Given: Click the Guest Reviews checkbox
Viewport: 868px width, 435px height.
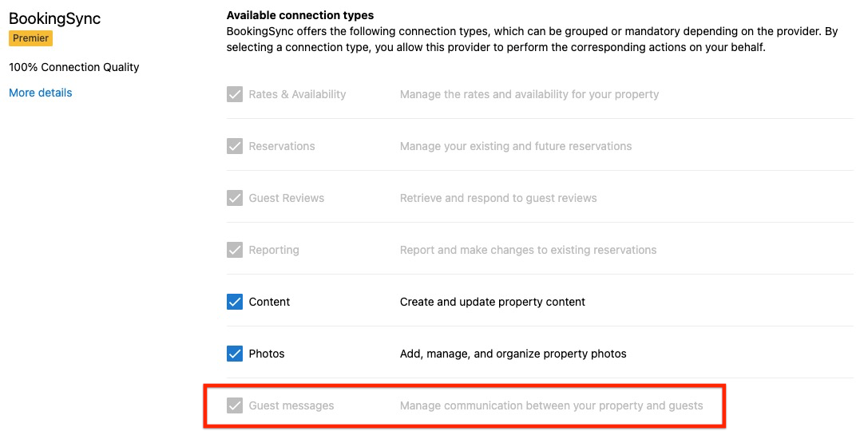Looking at the screenshot, I should point(235,198).
